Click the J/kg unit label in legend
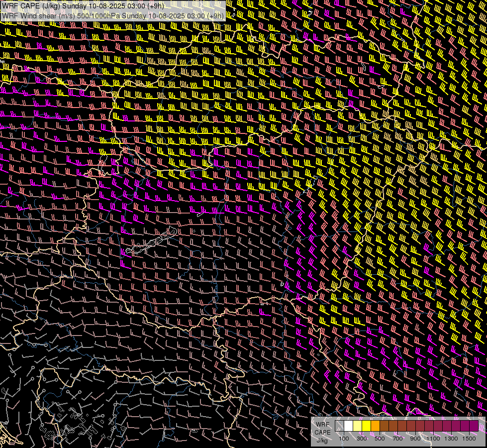 click(322, 440)
